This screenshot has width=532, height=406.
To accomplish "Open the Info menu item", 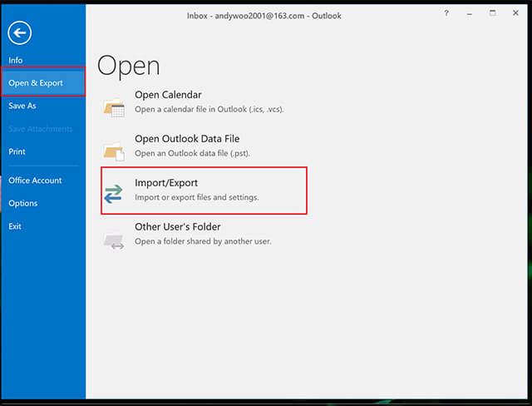I will 16,61.
